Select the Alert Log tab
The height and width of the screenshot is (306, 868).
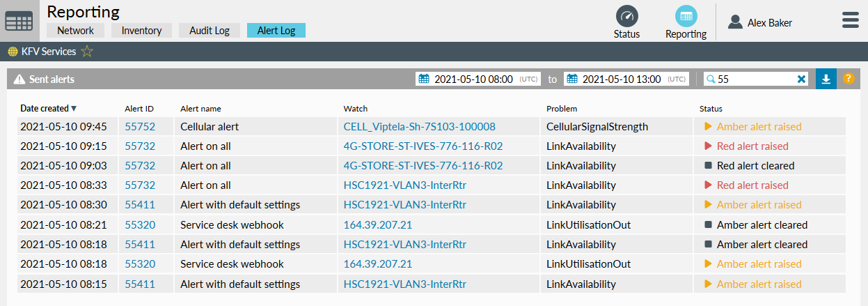click(276, 31)
